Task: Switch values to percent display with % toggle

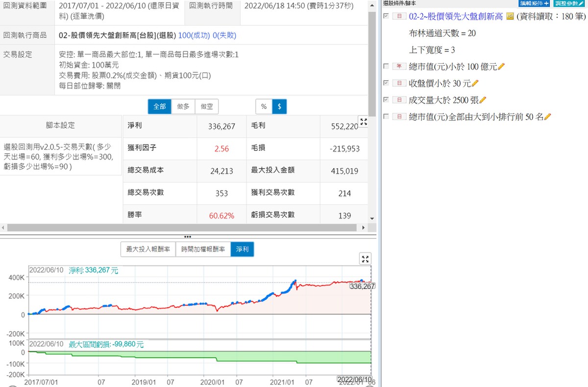Action: coord(264,106)
